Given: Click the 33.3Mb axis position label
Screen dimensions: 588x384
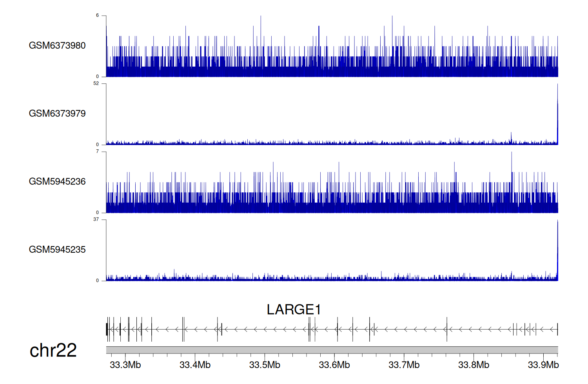Looking at the screenshot, I should click(x=125, y=365).
